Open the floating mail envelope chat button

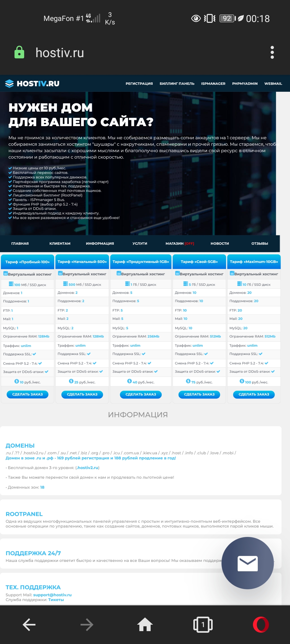coord(247,563)
